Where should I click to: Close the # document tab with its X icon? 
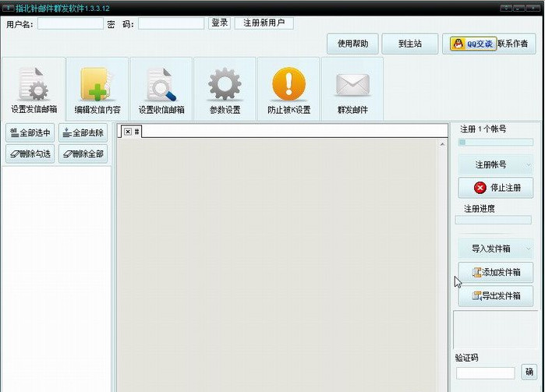click(x=128, y=132)
